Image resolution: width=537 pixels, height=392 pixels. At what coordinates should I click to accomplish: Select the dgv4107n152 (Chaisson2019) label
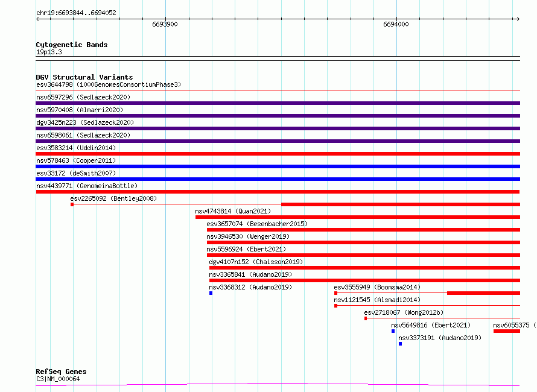256,262
